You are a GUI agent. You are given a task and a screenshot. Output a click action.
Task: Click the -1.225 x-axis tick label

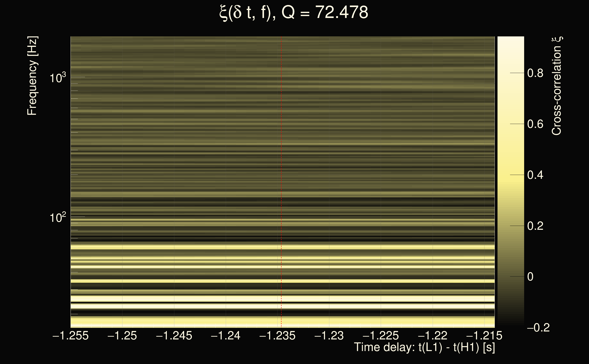[381, 336]
